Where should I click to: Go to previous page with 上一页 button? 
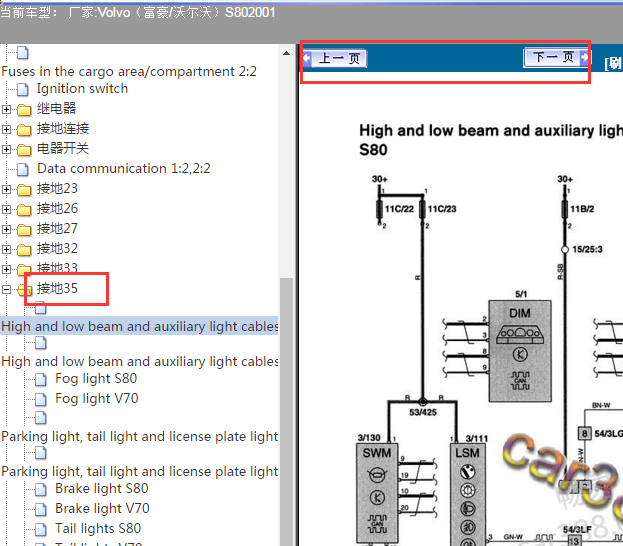pyautogui.click(x=335, y=58)
